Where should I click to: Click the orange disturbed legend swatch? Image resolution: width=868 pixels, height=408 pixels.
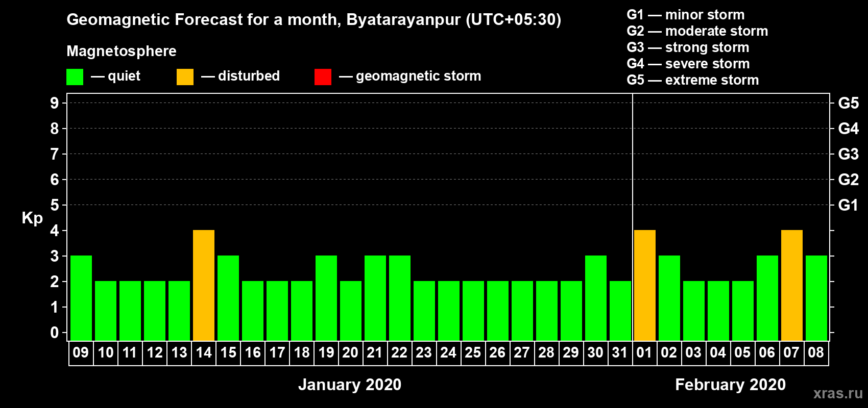pyautogui.click(x=185, y=77)
